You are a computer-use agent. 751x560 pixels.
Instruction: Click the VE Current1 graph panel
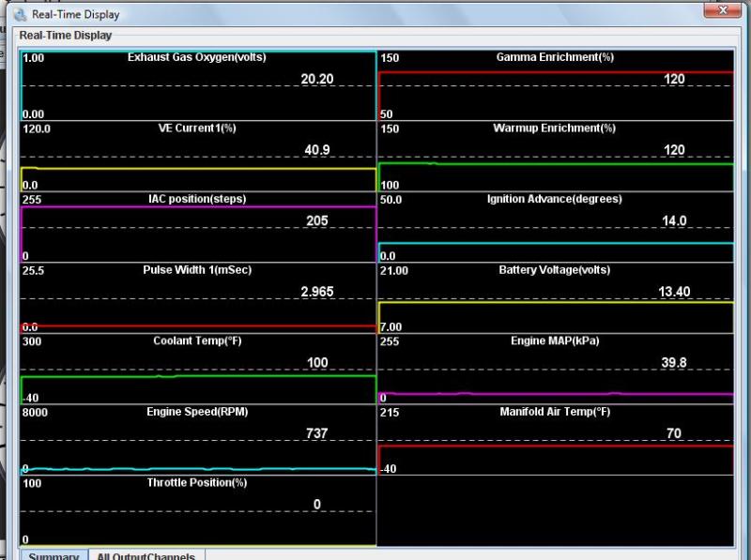point(197,156)
